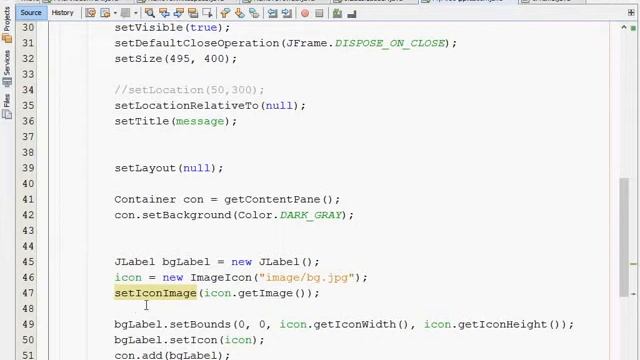Viewport: 640px width, 360px height.
Task: Toggle Highlight Search icon
Action: click(x=193, y=13)
